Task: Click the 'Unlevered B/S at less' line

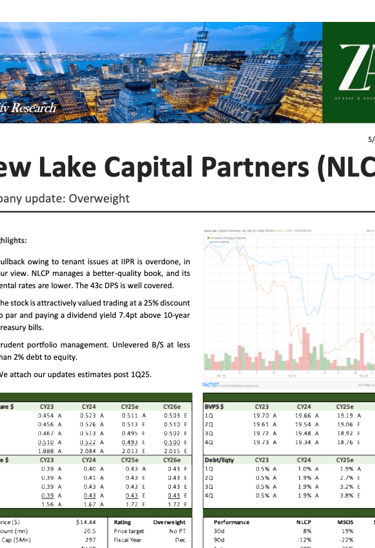Action: point(151,345)
